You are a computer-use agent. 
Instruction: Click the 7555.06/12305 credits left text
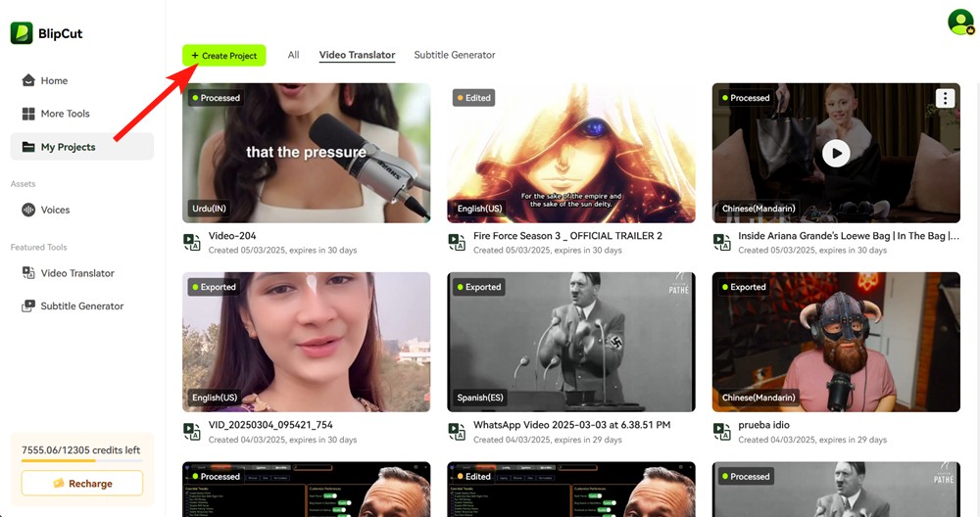(81, 450)
